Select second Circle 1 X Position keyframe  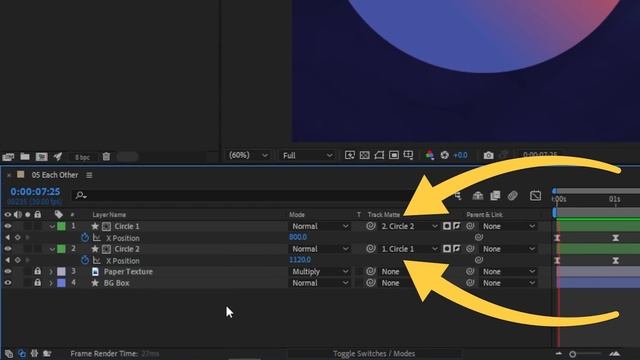tap(616, 238)
